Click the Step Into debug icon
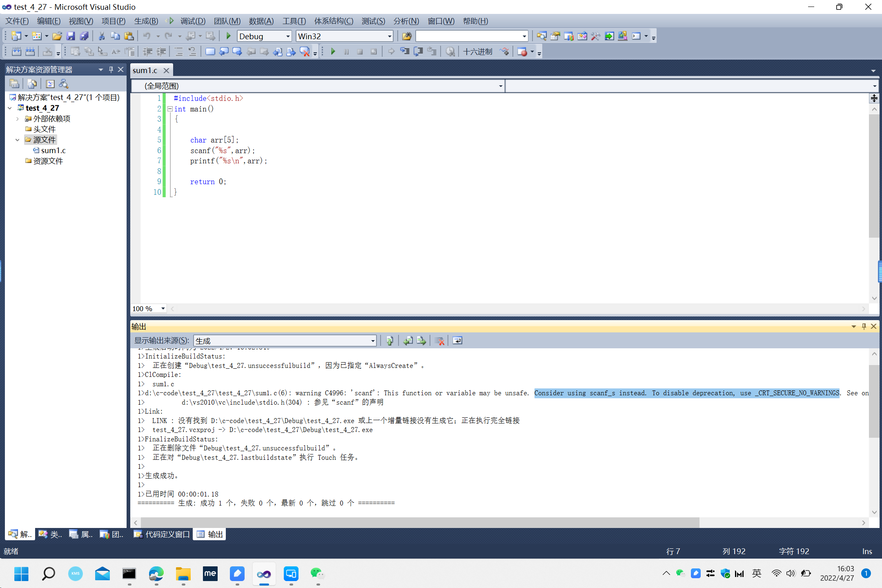 405,52
